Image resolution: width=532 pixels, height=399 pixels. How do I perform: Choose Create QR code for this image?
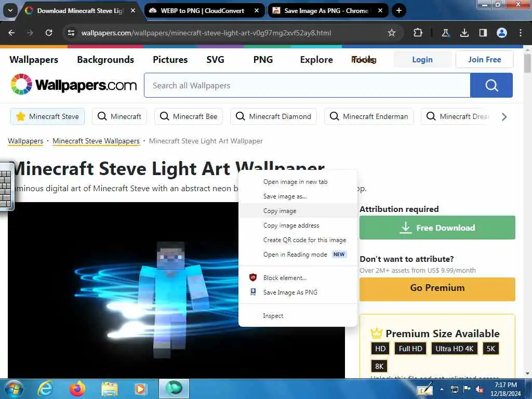[x=298, y=240]
